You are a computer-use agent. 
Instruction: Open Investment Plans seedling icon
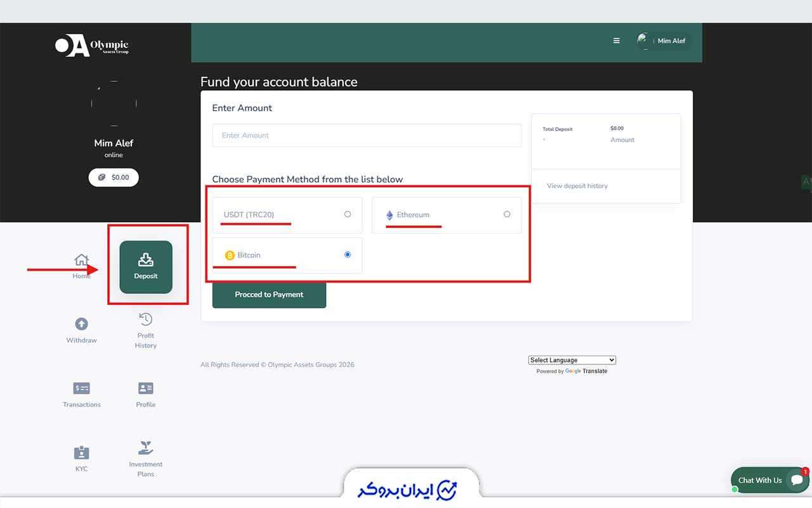tap(146, 448)
